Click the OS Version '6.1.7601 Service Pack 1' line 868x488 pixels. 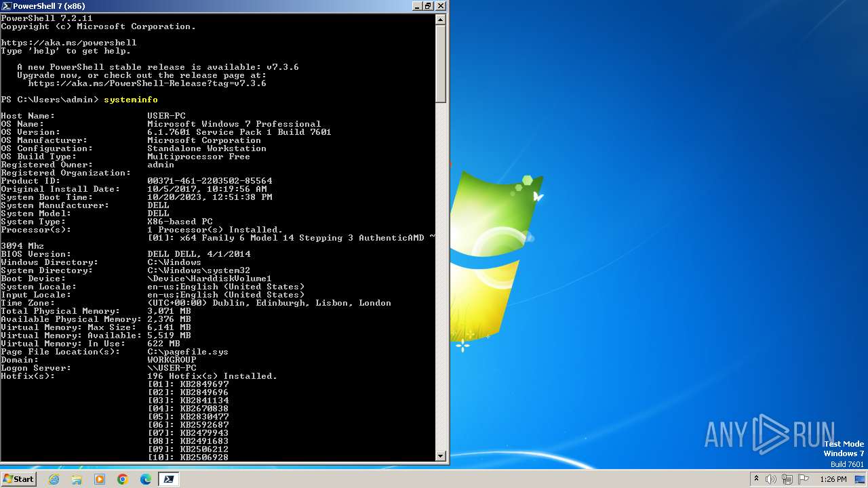tap(239, 132)
